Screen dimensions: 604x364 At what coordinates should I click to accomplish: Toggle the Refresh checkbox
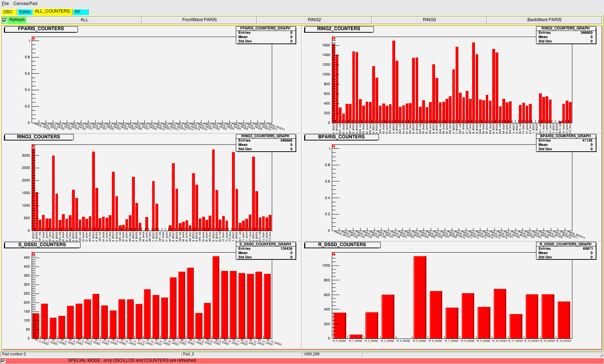(5, 20)
